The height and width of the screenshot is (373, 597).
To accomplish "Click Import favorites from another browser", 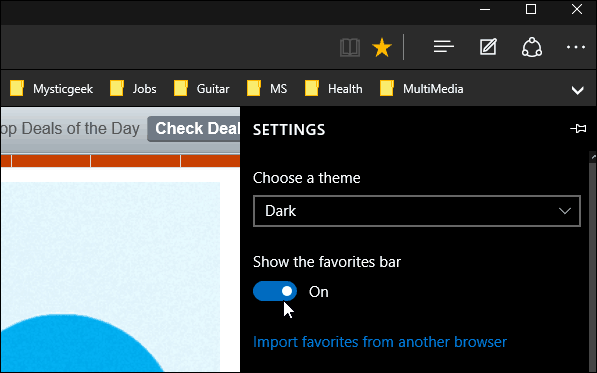I will tap(380, 342).
